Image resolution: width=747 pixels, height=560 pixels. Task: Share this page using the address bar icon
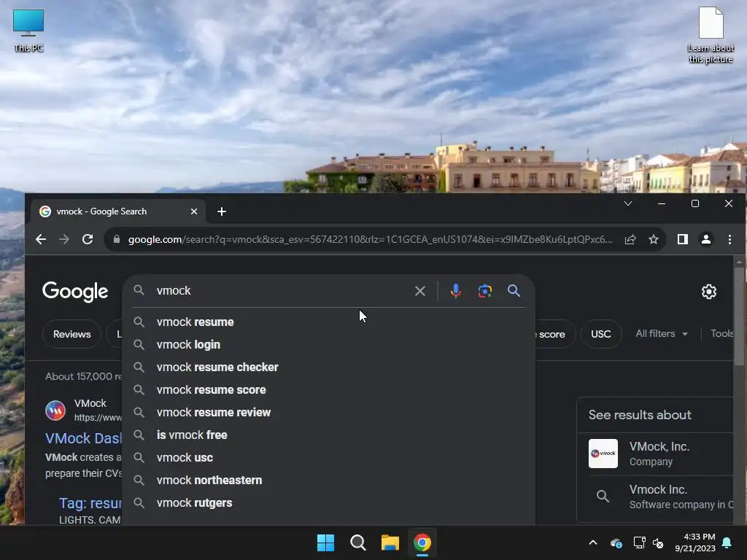[x=630, y=239]
